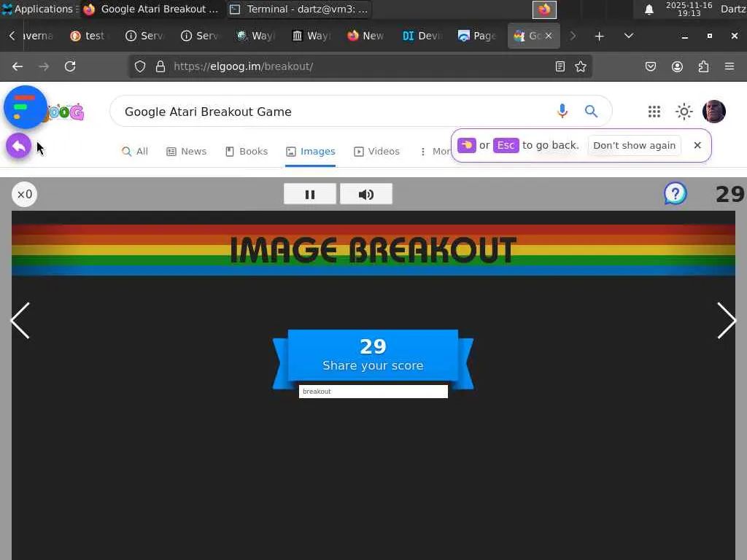Pause the Breakout game
Screen dimensions: 747x560
point(310,194)
